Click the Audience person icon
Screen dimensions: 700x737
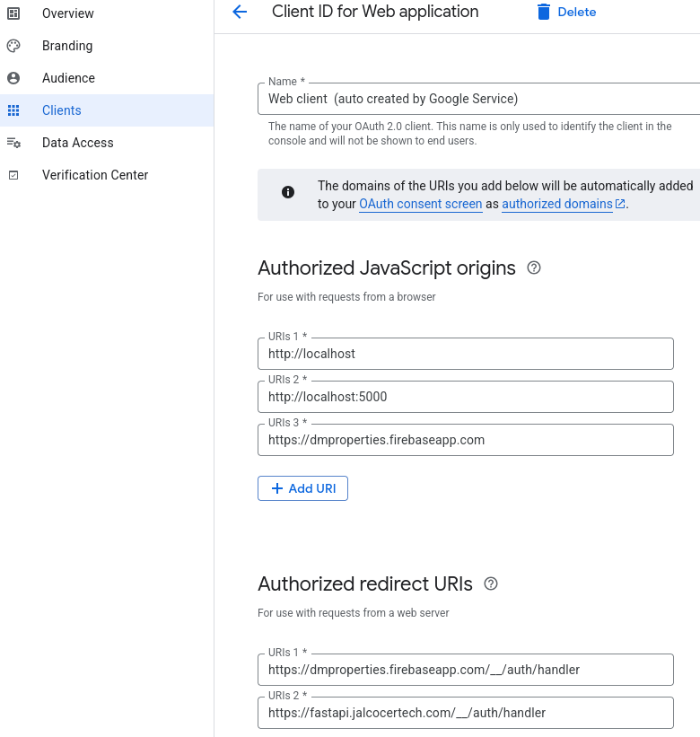(13, 78)
